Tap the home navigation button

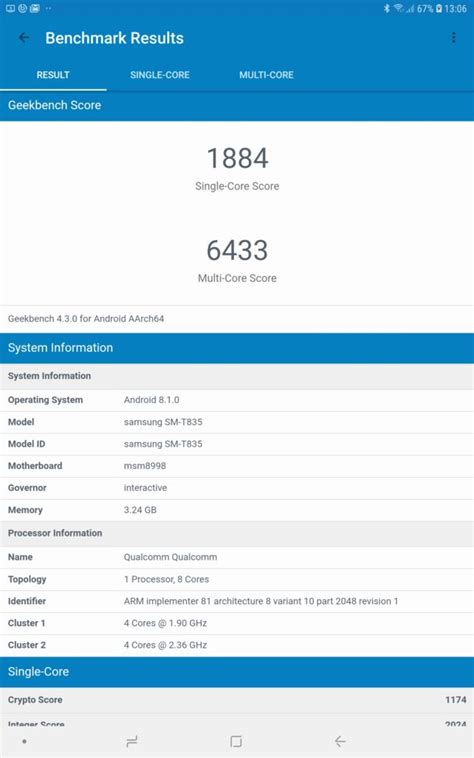236,741
